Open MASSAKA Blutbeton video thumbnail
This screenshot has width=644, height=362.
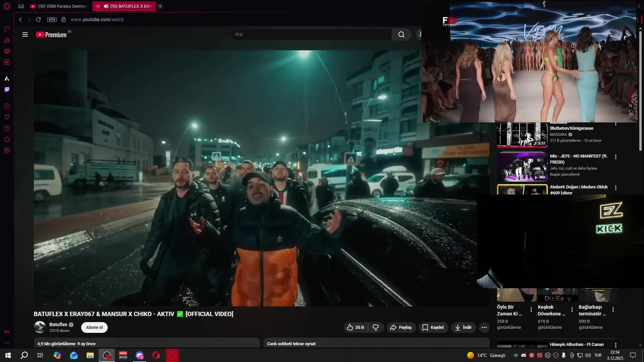[522, 134]
